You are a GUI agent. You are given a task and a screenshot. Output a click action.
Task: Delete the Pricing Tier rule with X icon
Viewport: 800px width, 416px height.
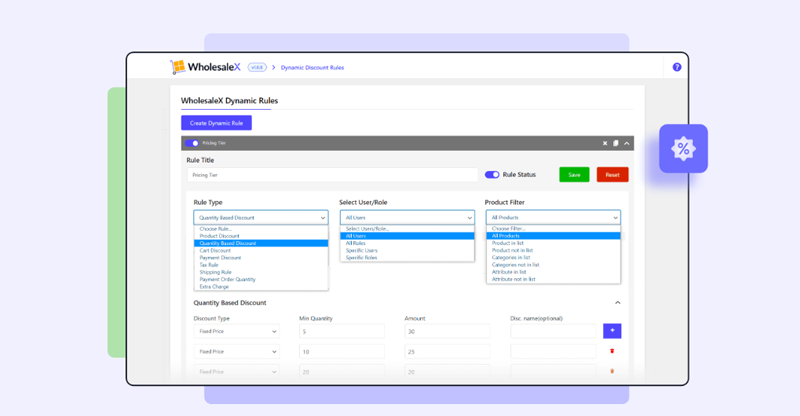click(x=605, y=143)
